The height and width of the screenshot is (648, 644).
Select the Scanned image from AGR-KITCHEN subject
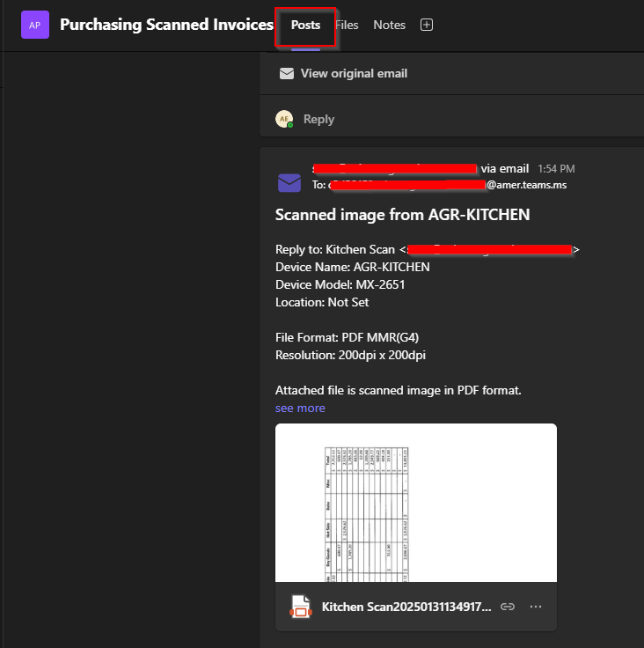click(402, 215)
